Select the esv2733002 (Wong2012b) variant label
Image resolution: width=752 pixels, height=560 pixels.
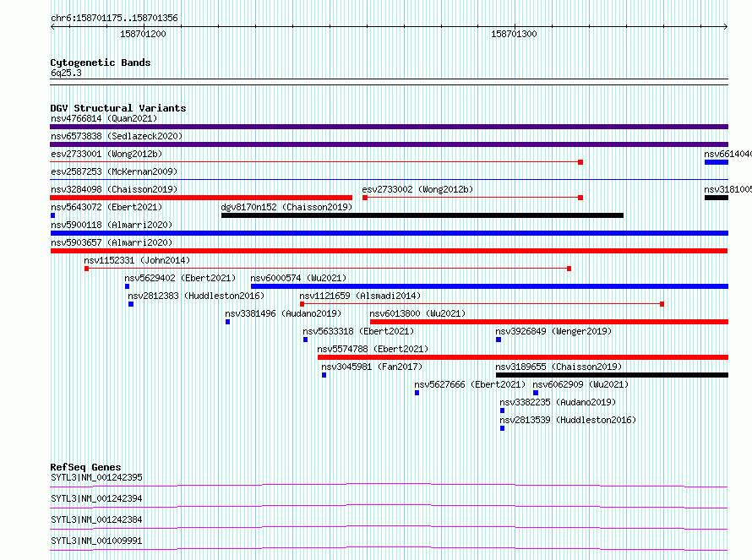(x=417, y=189)
